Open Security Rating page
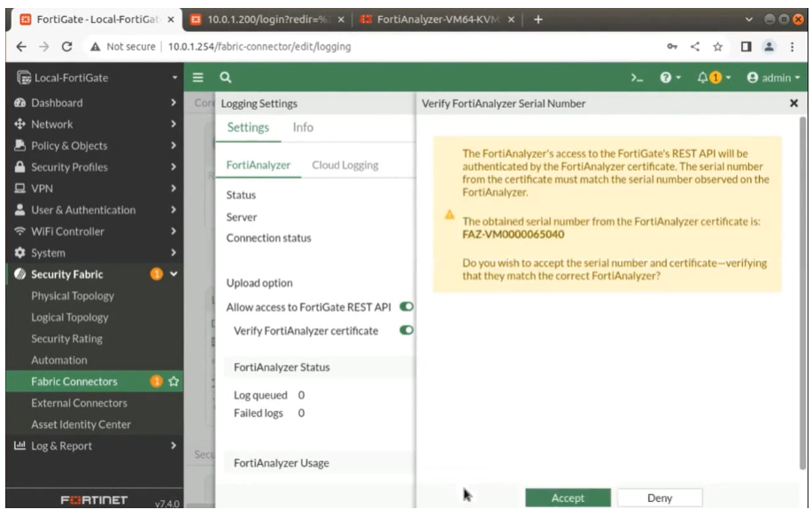The height and width of the screenshot is (525, 812). [x=66, y=338]
